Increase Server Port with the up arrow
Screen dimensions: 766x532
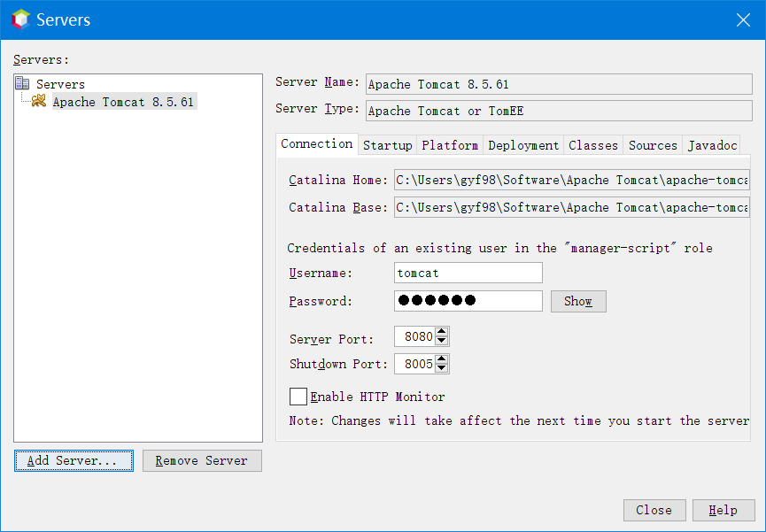tap(442, 332)
